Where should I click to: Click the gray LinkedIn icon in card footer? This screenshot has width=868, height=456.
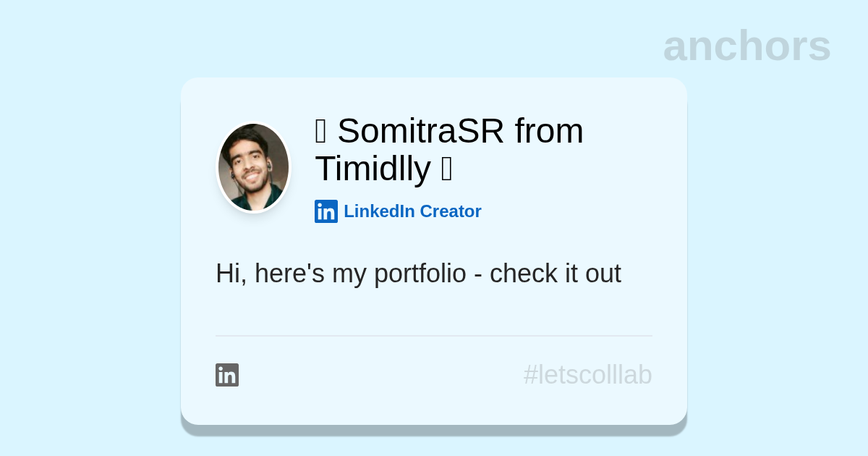[227, 375]
